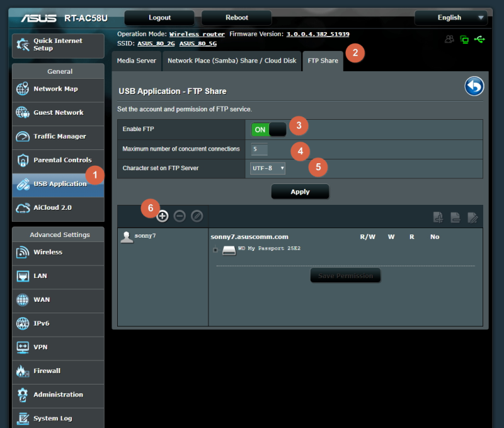Open the VPN settings page

pyautogui.click(x=58, y=347)
